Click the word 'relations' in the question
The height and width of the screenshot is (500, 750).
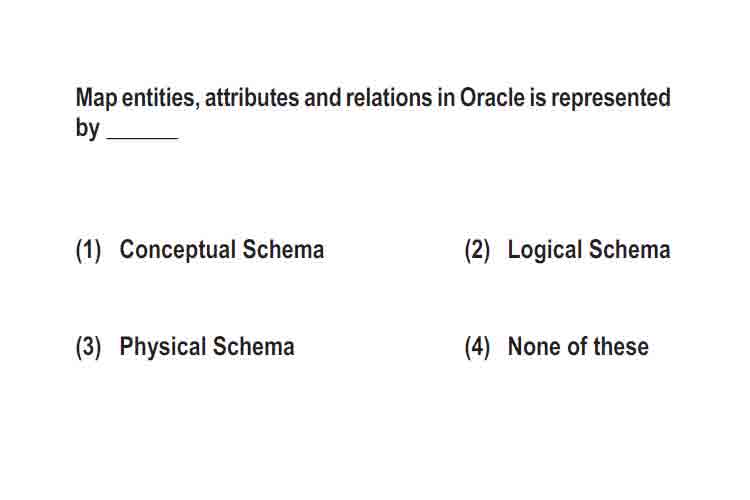[388, 98]
